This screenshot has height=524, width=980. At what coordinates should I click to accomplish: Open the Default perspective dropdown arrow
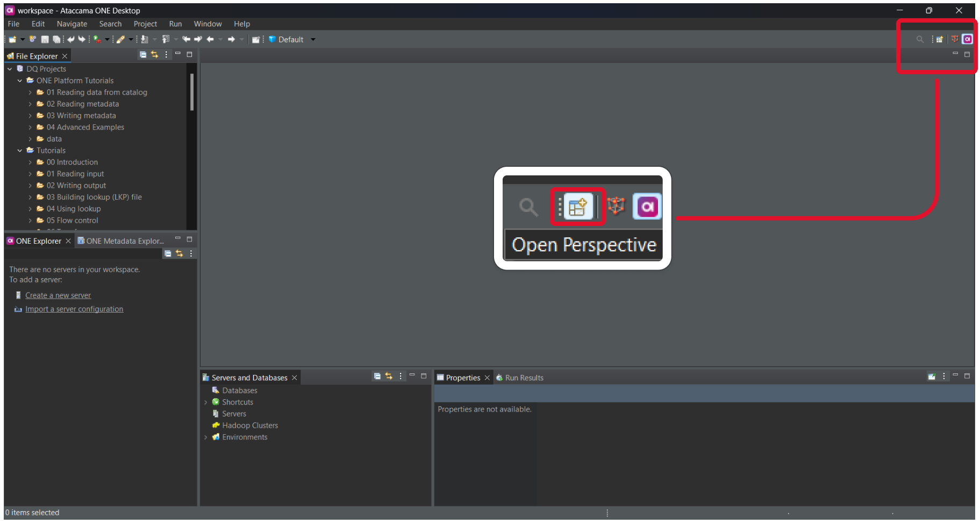click(313, 39)
